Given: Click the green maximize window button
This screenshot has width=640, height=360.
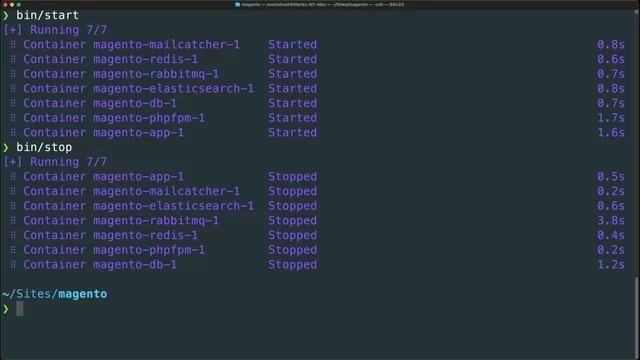Looking at the screenshot, I should [18, 4].
